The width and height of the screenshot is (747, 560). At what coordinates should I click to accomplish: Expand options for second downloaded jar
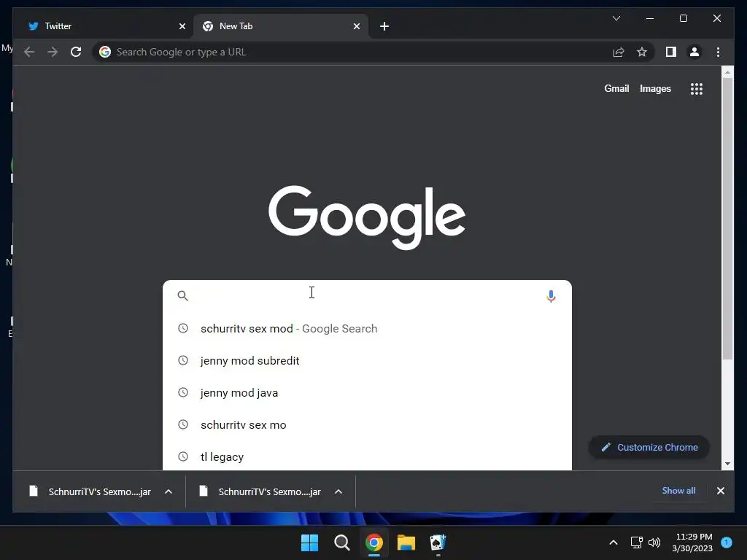pyautogui.click(x=338, y=491)
